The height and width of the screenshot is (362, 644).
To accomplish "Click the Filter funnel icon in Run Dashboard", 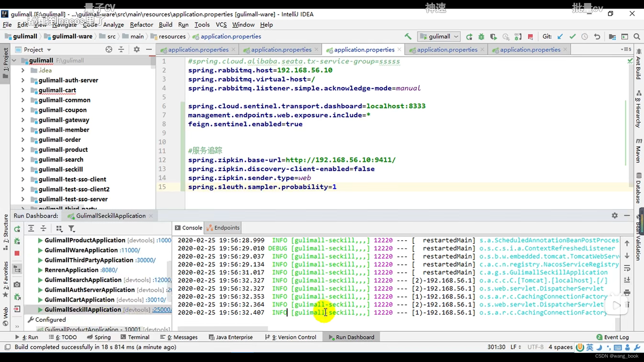I will [71, 229].
